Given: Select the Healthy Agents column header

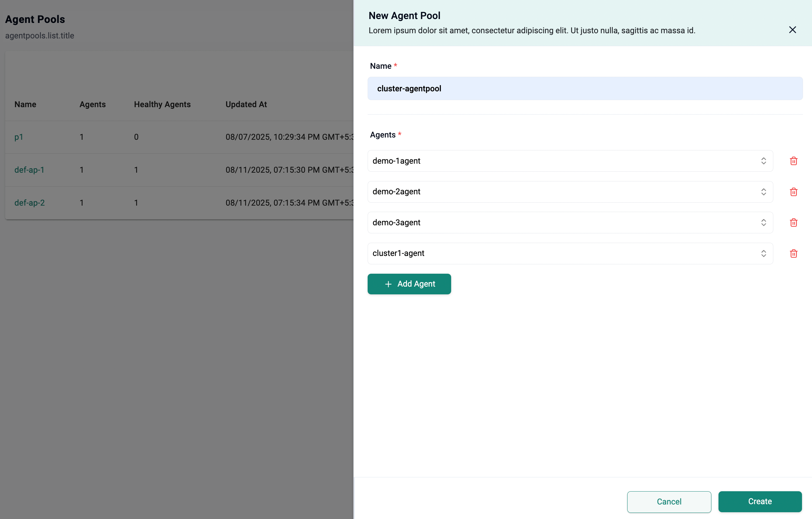Looking at the screenshot, I should (x=162, y=104).
